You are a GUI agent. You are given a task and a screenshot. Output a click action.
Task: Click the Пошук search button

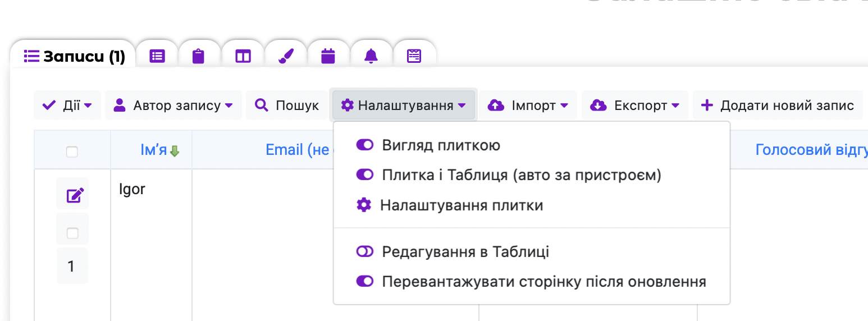tap(286, 105)
